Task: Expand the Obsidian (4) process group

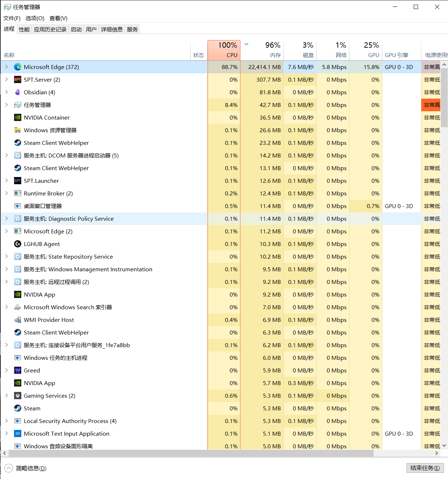Action: point(6,92)
